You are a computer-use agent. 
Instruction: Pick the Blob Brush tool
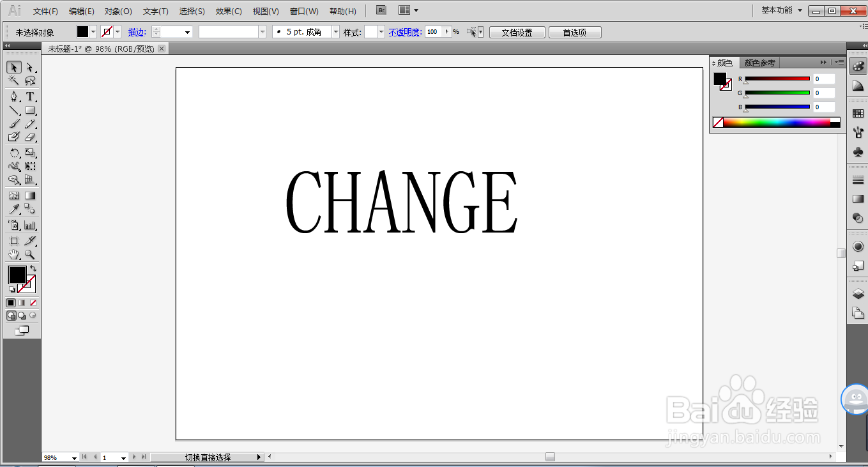pos(14,137)
